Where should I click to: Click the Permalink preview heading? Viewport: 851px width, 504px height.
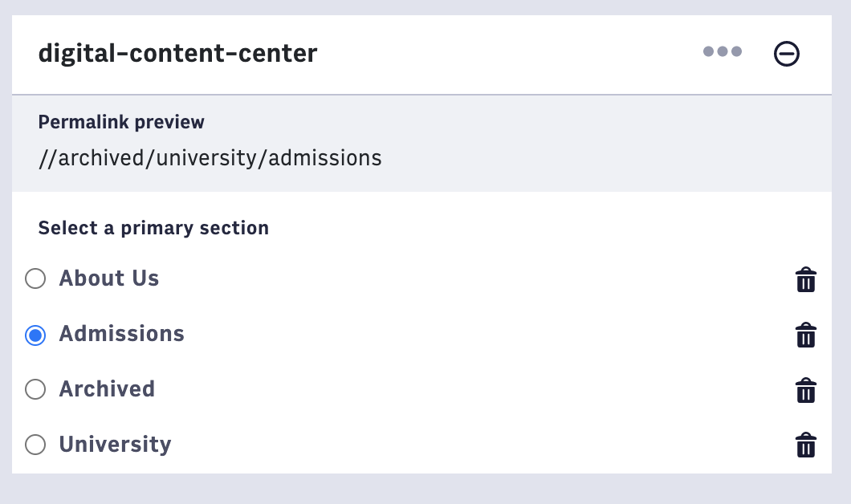(121, 122)
